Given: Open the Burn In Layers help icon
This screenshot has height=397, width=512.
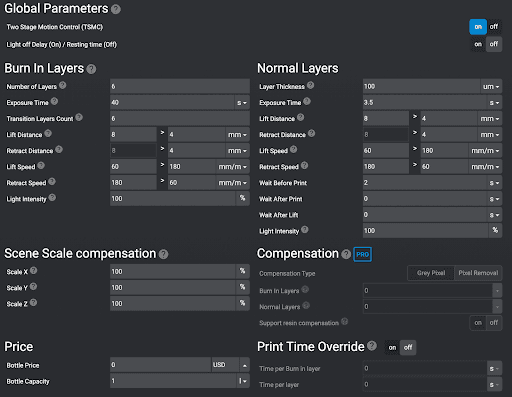Looking at the screenshot, I should pyautogui.click(x=91, y=69).
